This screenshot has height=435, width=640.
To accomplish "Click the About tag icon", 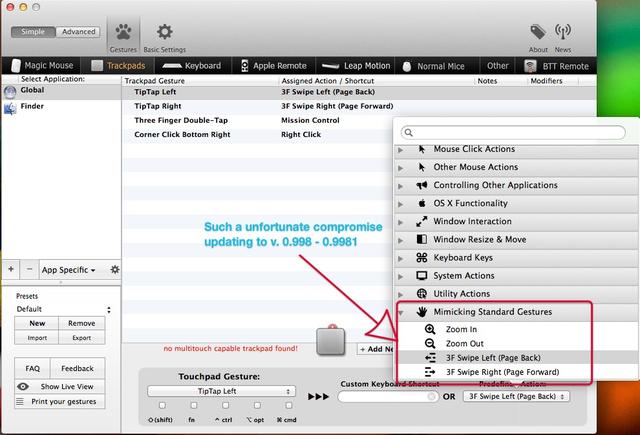I will [538, 32].
